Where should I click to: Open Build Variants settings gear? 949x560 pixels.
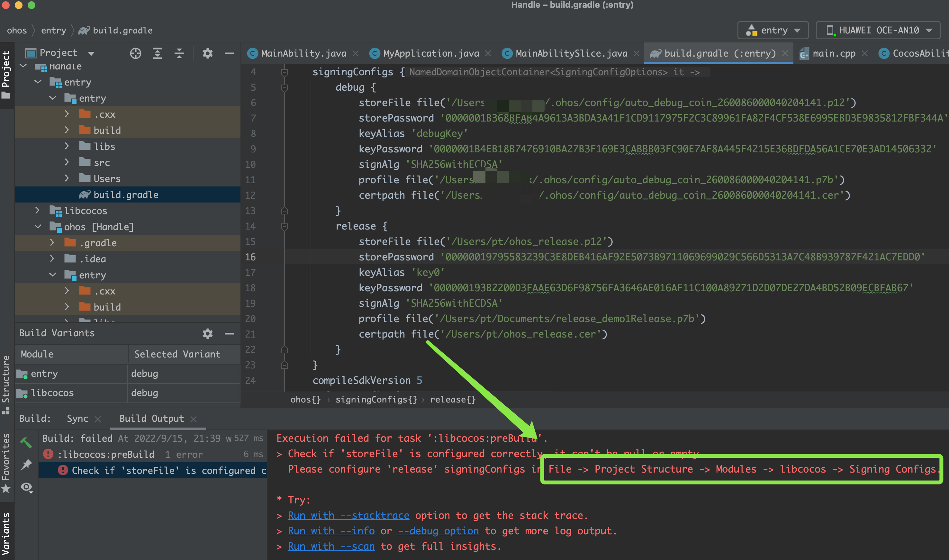(207, 333)
